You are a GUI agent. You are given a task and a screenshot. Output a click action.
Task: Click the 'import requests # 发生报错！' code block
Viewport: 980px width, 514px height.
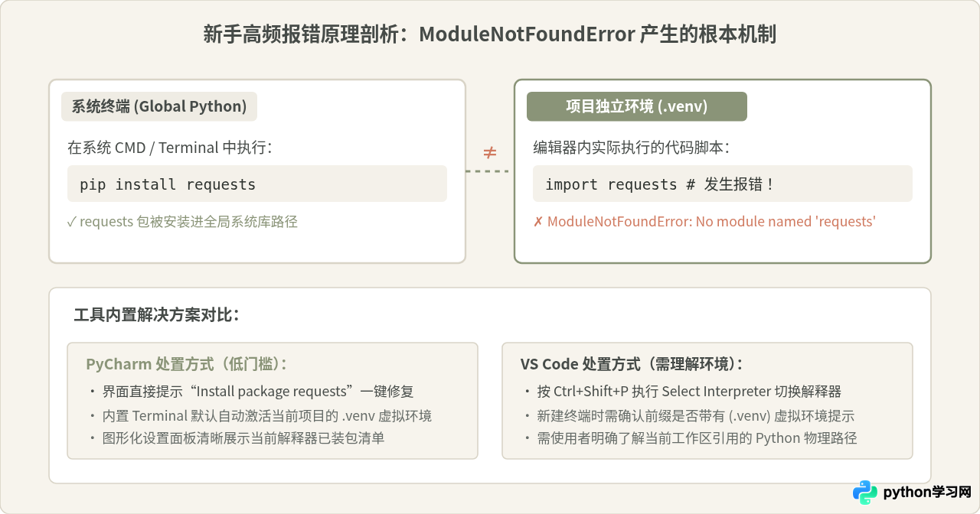point(723,184)
